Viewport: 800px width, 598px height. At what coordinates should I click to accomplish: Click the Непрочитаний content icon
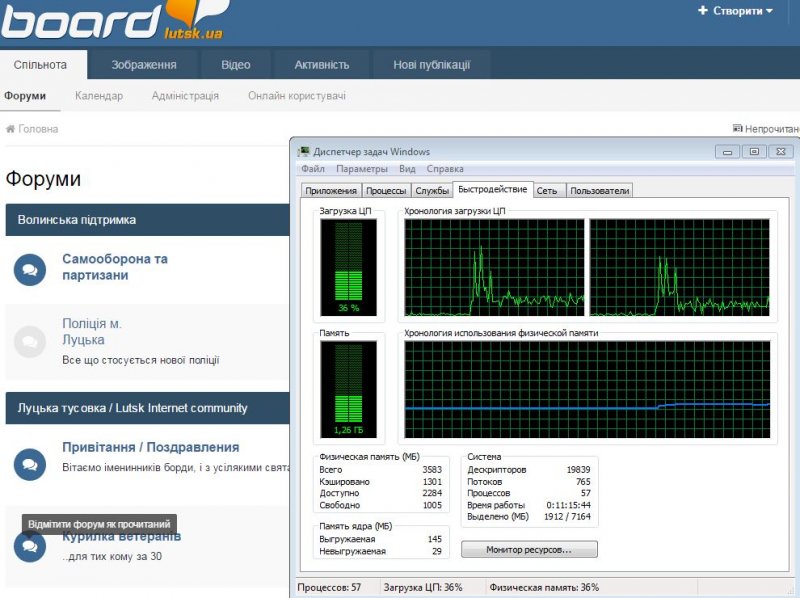[x=738, y=129]
